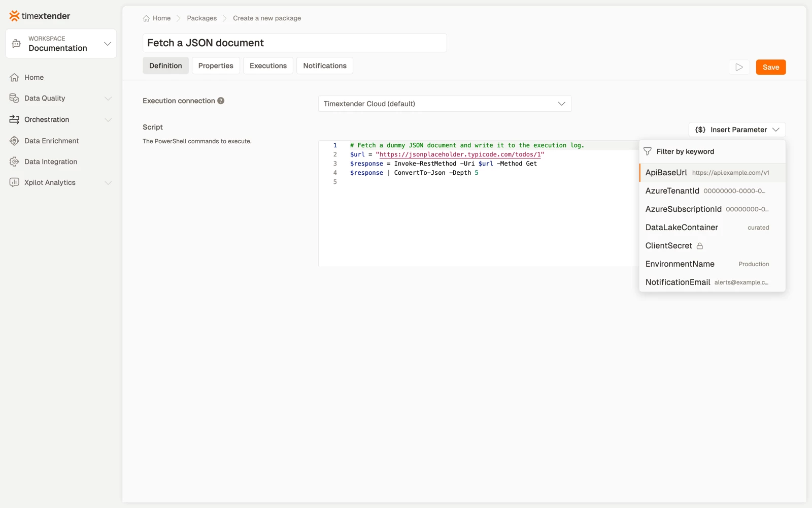Click the Data Quality sidebar icon
The image size is (812, 508).
point(14,98)
